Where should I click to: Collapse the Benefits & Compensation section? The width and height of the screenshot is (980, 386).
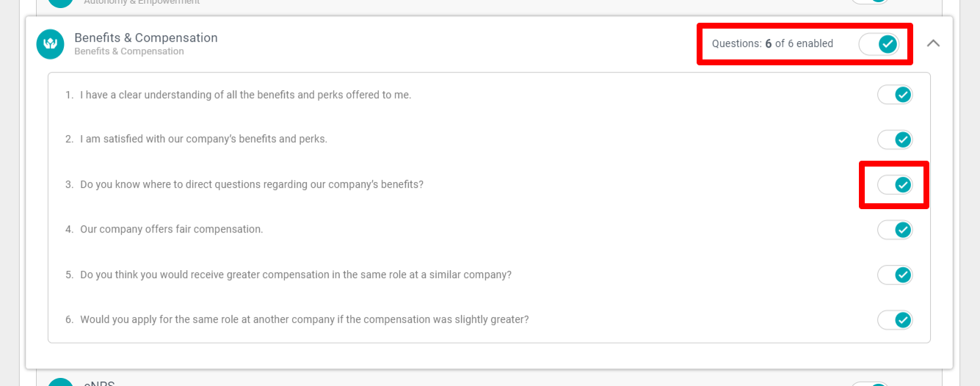pos(933,43)
